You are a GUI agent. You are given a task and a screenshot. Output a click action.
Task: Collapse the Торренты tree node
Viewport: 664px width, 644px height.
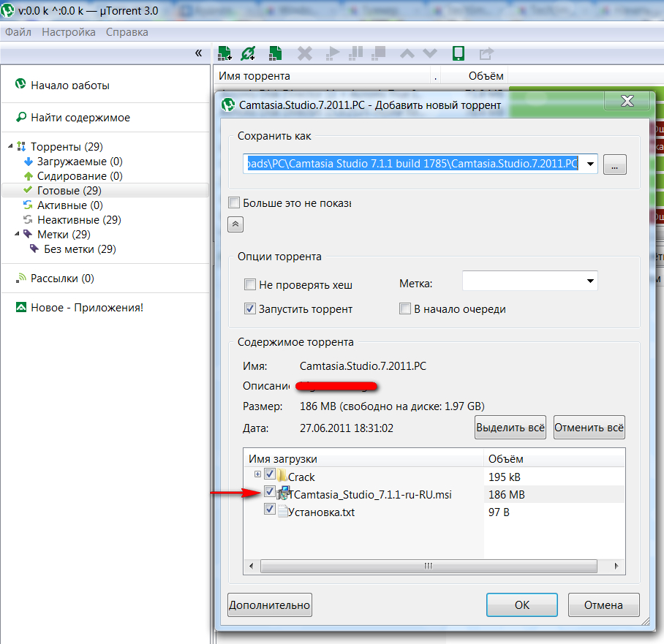pos(10,146)
